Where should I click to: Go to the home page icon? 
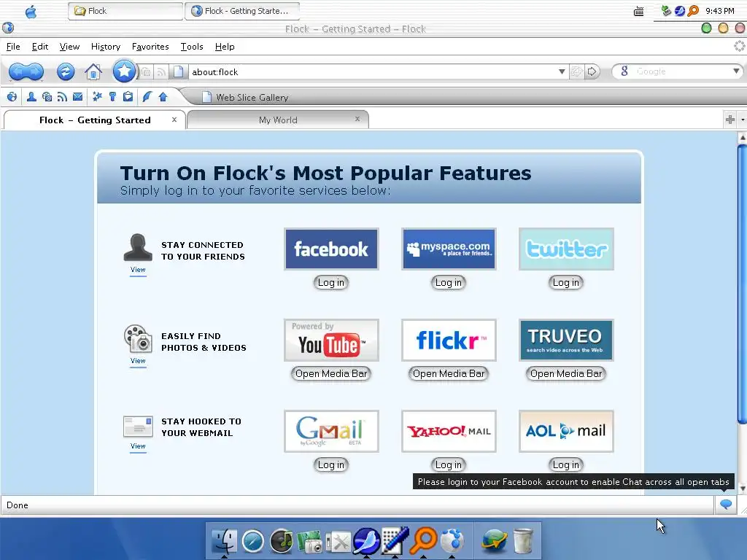click(93, 72)
